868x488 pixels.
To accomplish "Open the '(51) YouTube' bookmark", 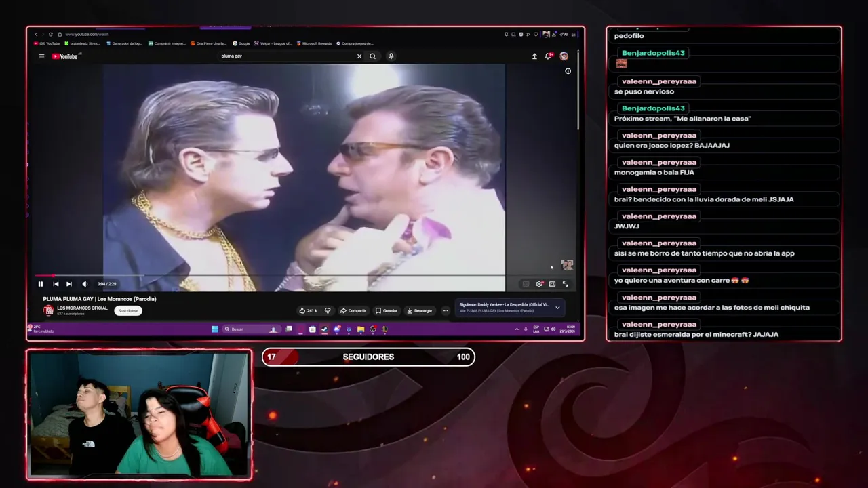I will [x=47, y=43].
